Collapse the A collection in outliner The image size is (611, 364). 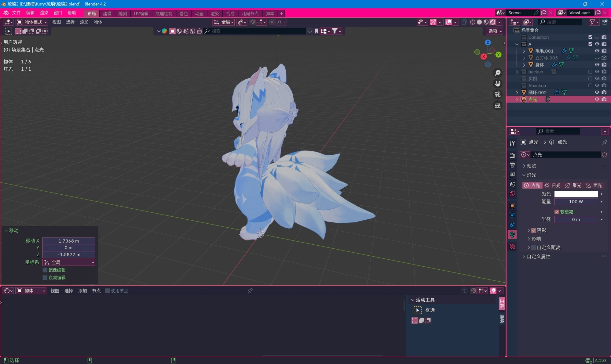[517, 44]
